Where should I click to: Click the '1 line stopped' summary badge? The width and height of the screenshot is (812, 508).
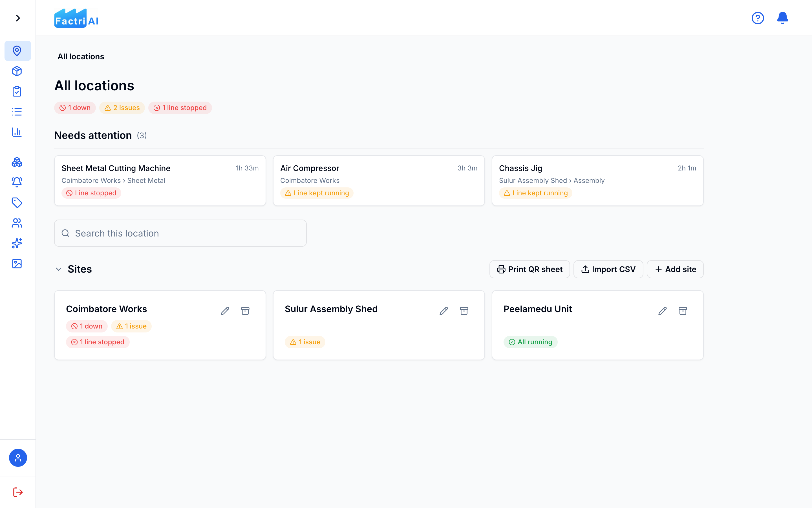point(180,108)
